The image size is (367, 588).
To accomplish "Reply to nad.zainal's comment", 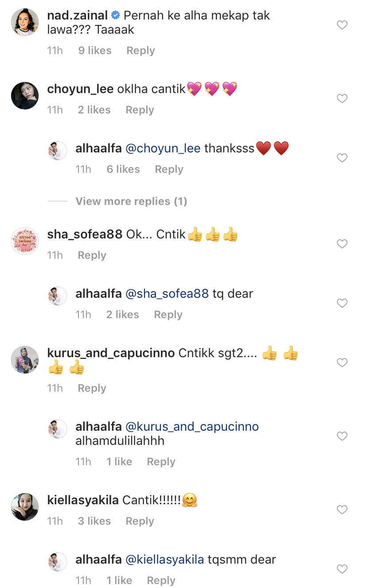I will 141,51.
